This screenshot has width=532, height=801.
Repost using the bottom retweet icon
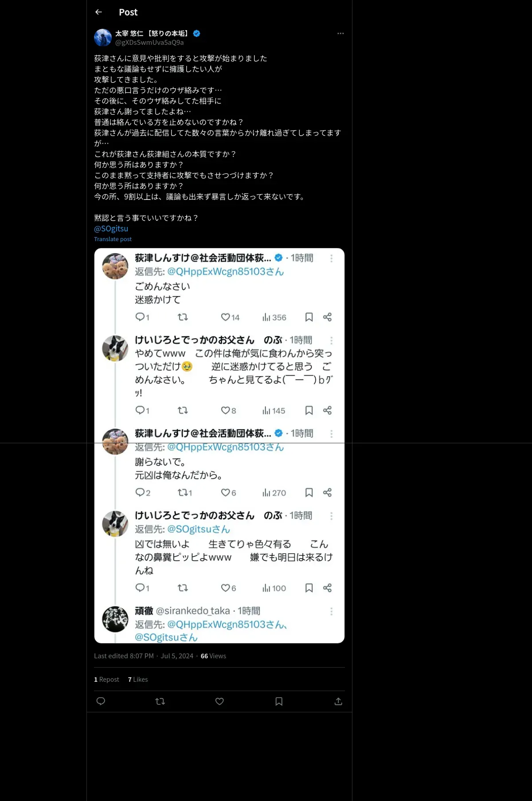(160, 701)
